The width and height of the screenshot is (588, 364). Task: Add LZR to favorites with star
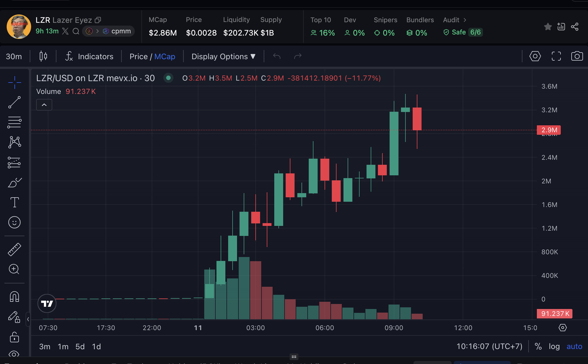click(548, 27)
